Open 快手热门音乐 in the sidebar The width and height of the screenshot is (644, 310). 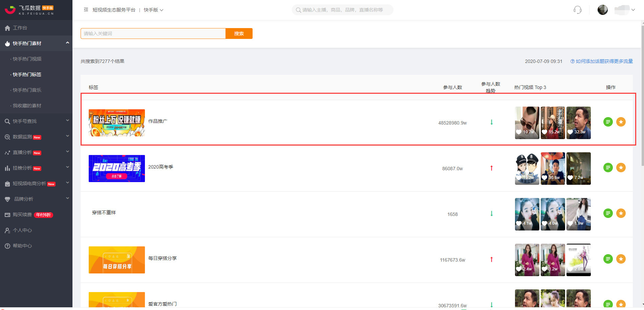(27, 90)
